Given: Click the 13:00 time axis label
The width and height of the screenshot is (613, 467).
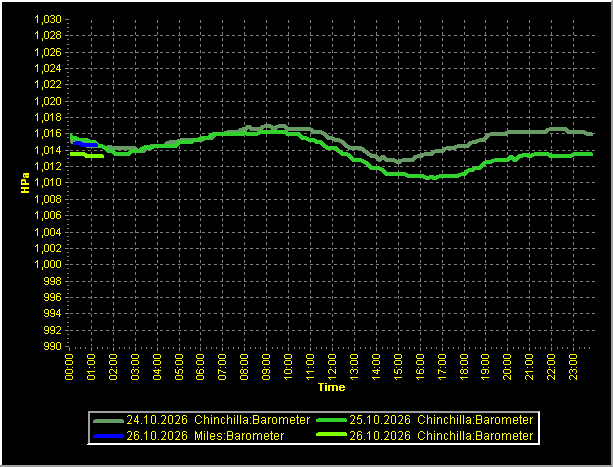Looking at the screenshot, I should point(354,367).
